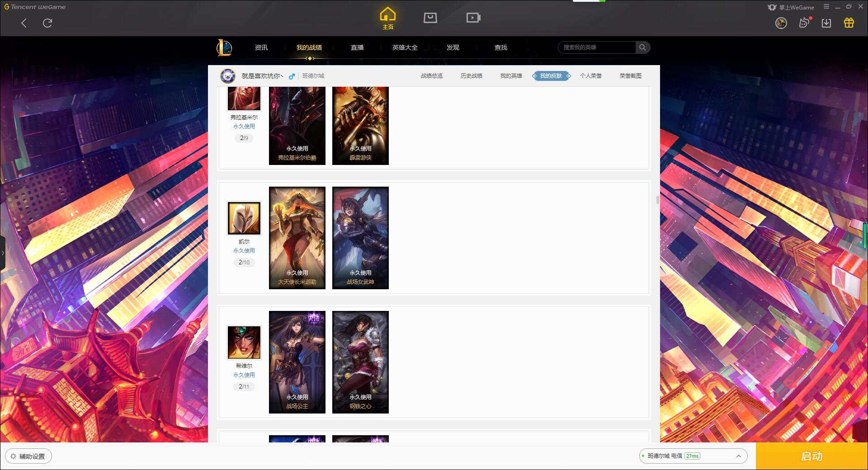The image size is (868, 470).
Task: Click the 凯尔 champion portrait icon
Action: click(244, 218)
